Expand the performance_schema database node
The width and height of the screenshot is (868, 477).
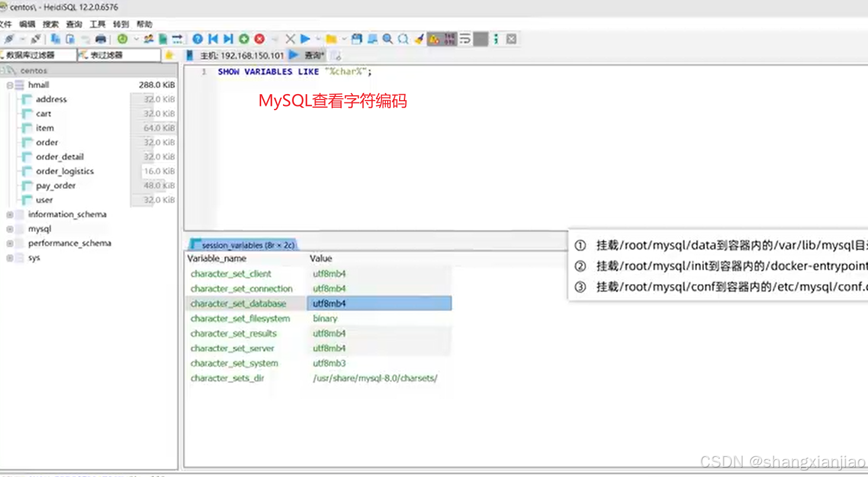point(9,243)
